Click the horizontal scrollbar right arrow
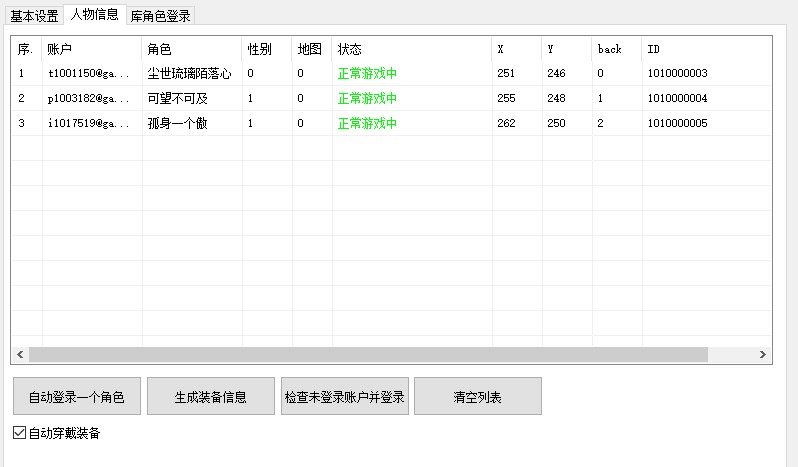 (x=762, y=355)
